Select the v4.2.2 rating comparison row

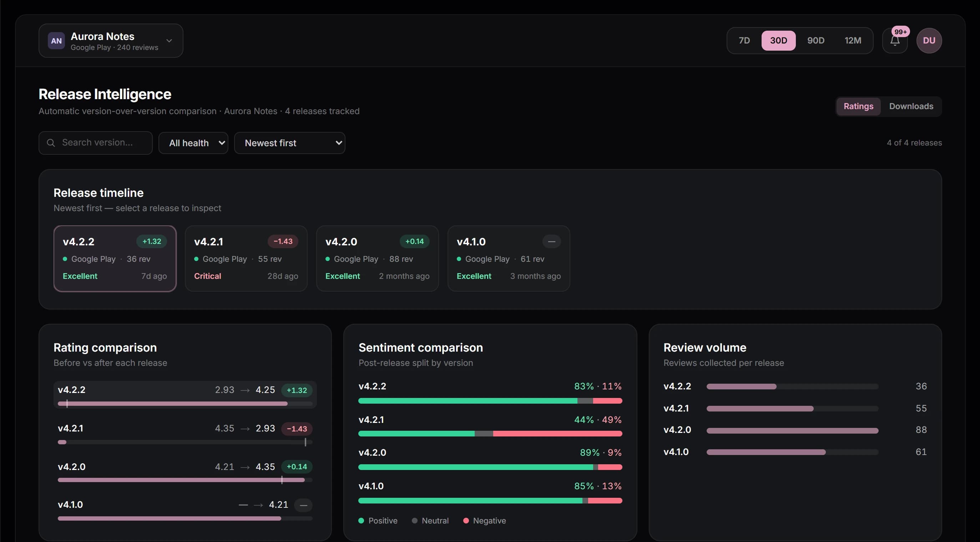pyautogui.click(x=185, y=395)
